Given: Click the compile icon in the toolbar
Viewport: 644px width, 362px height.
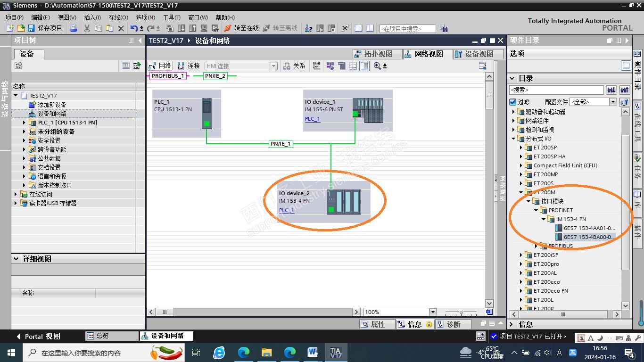Looking at the screenshot, I should click(170, 28).
